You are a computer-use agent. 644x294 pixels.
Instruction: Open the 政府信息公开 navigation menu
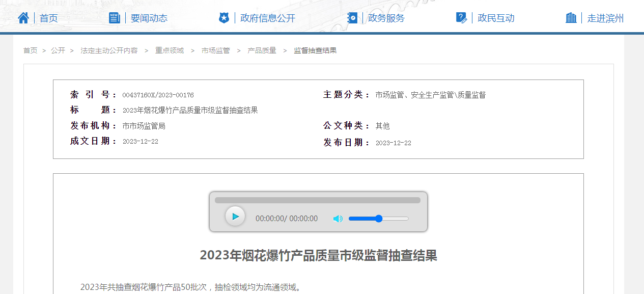(268, 18)
